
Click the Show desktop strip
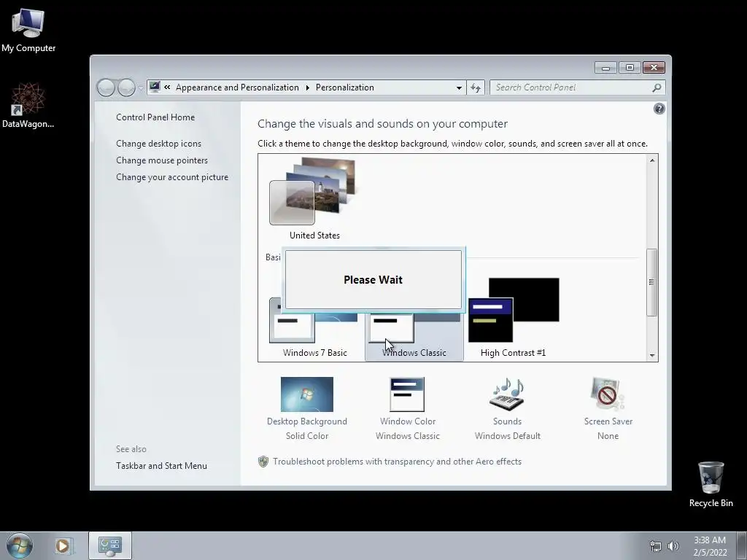(741, 545)
